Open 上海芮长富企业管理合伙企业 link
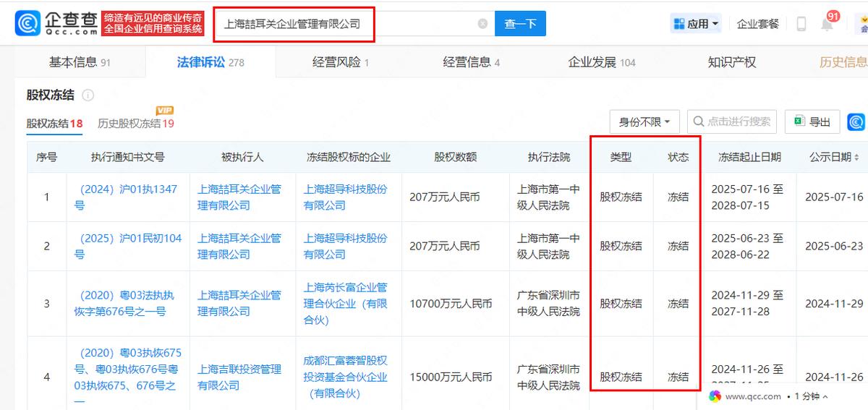868x410 pixels. (345, 303)
